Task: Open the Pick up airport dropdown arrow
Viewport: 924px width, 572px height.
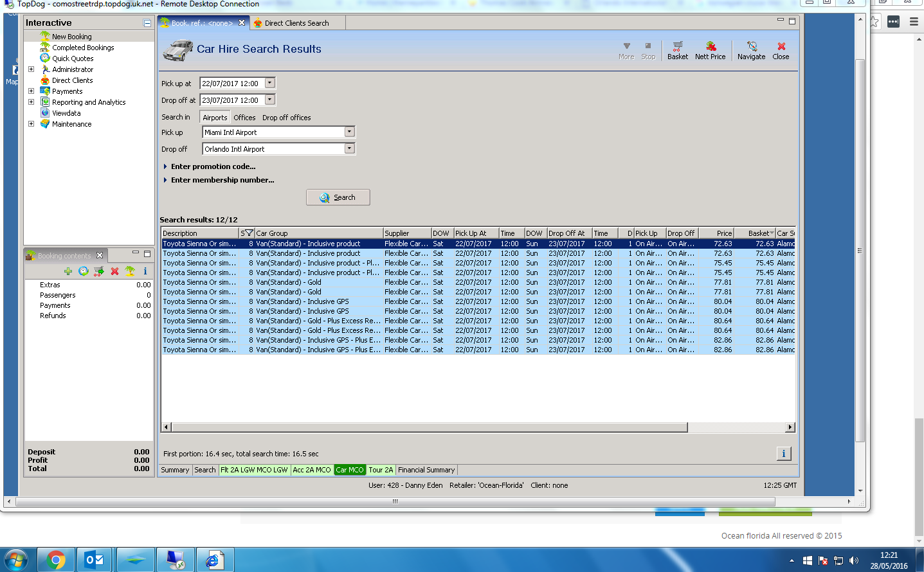Action: [349, 132]
